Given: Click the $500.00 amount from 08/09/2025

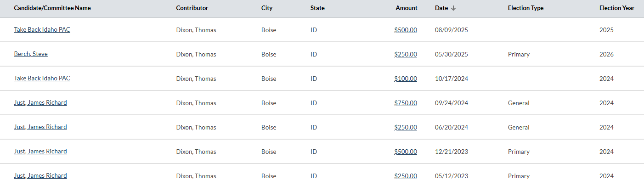Looking at the screenshot, I should pos(406,30).
